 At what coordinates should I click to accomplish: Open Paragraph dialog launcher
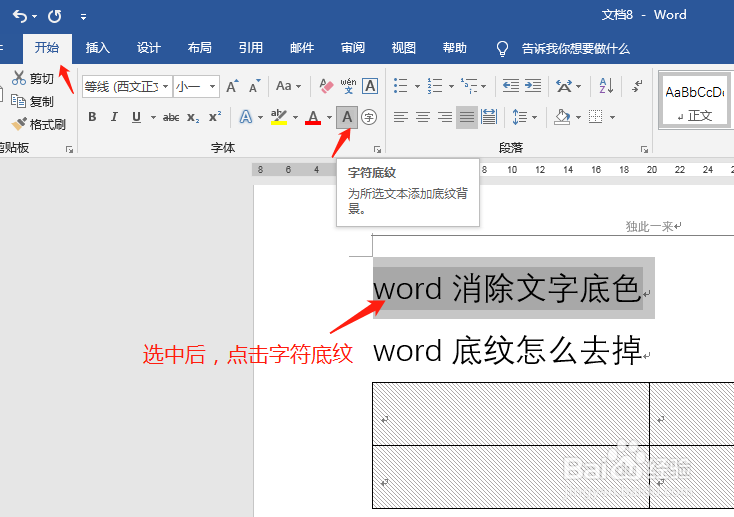pyautogui.click(x=645, y=149)
